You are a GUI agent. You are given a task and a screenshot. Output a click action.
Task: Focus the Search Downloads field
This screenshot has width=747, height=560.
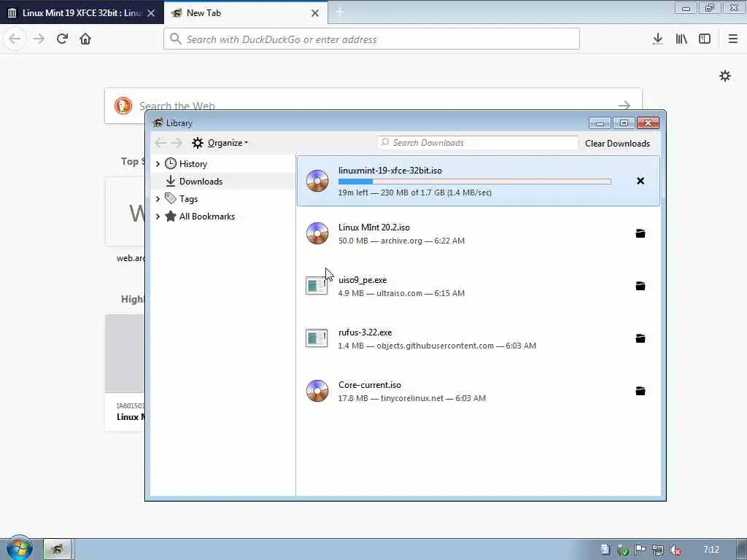478,143
